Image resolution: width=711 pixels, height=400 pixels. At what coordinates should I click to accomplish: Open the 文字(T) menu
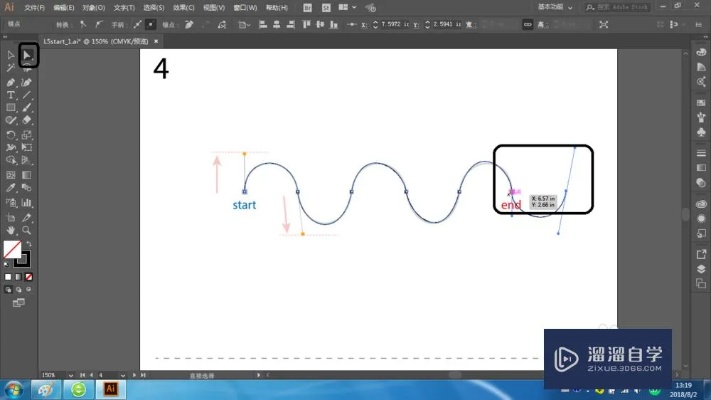click(124, 8)
